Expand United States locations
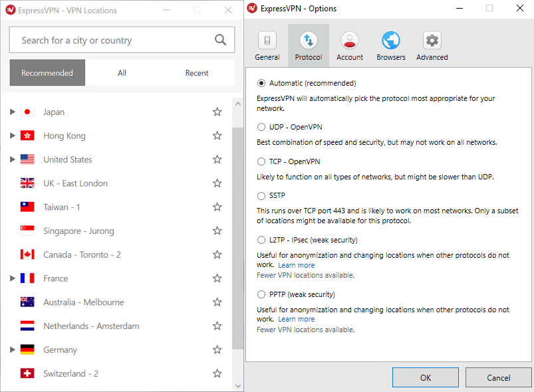 click(12, 159)
